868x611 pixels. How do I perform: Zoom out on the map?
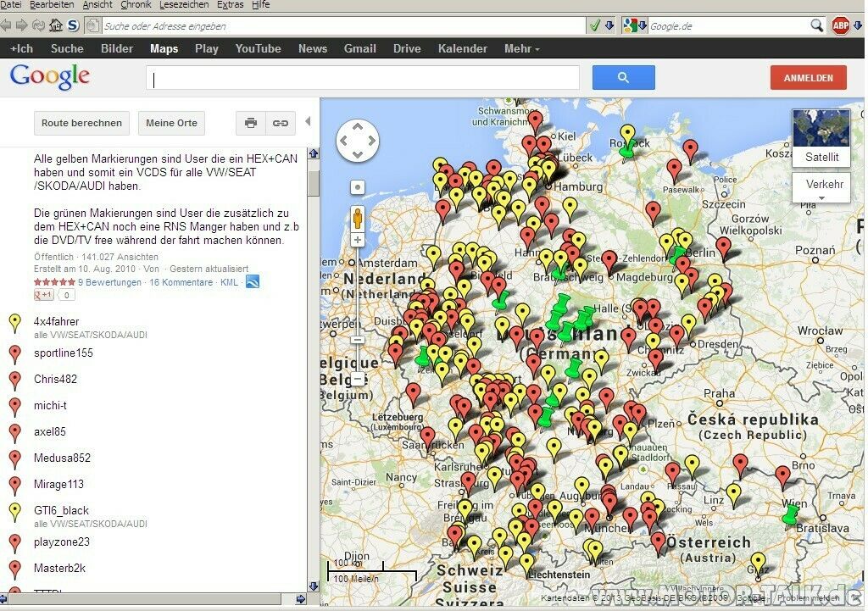(358, 380)
